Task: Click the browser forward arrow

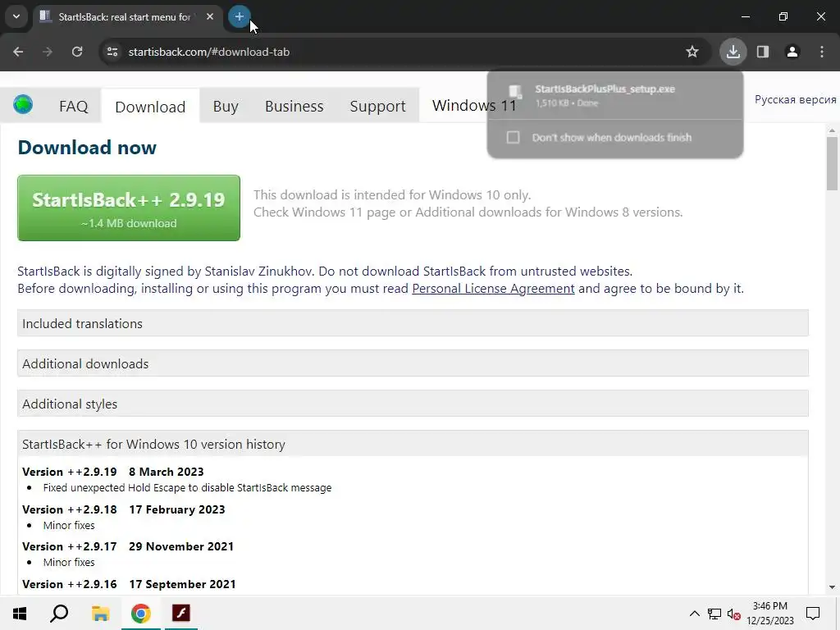Action: [x=47, y=52]
